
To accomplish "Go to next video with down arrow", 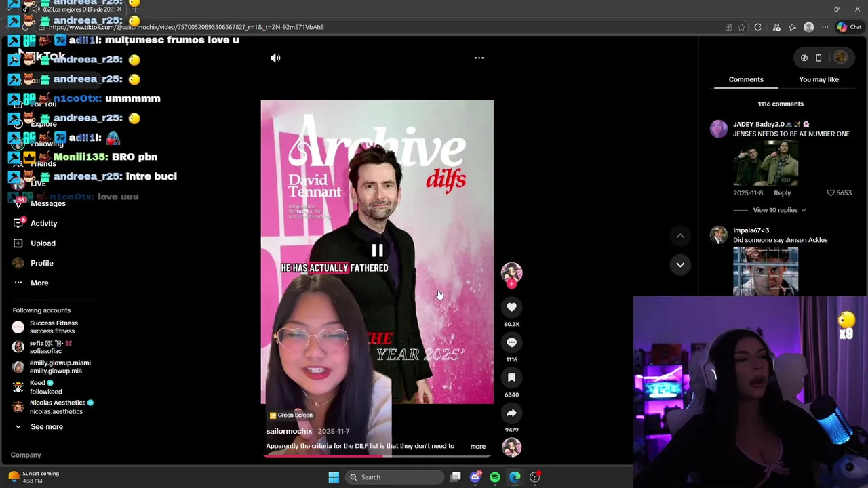I will [680, 264].
